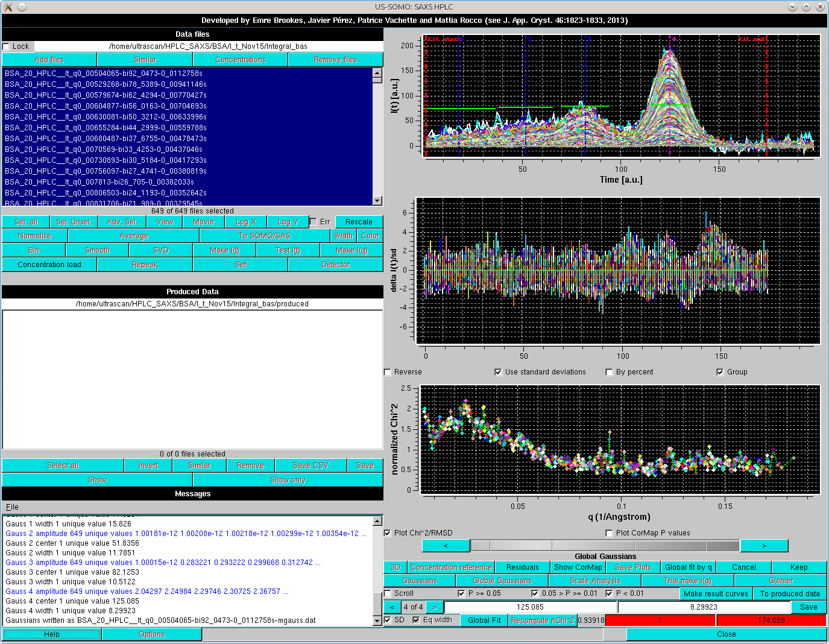Click the Concentration load button
Image resolution: width=829 pixels, height=644 pixels.
click(49, 265)
